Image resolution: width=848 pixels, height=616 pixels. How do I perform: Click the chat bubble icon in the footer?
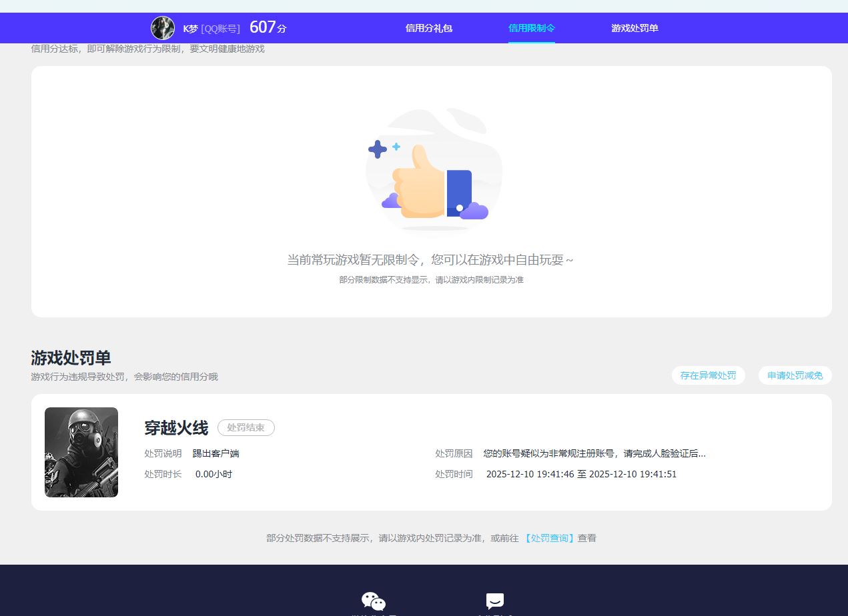[494, 601]
